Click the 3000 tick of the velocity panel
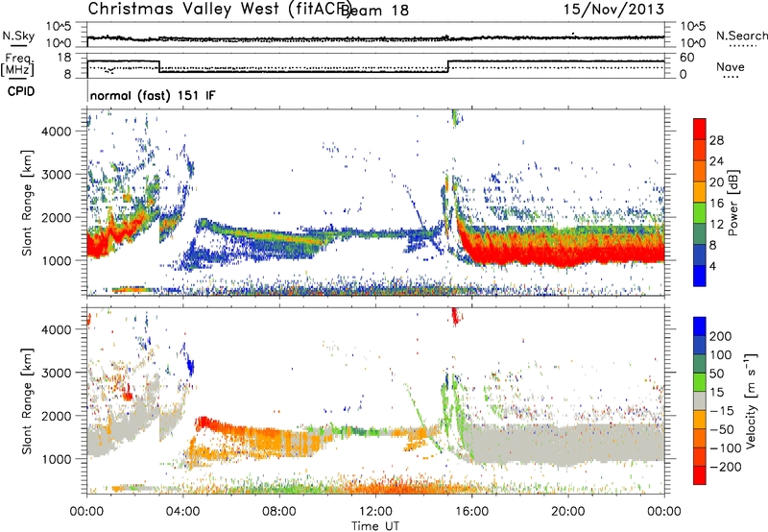Screen dimensions: 768x532 coord(57,373)
